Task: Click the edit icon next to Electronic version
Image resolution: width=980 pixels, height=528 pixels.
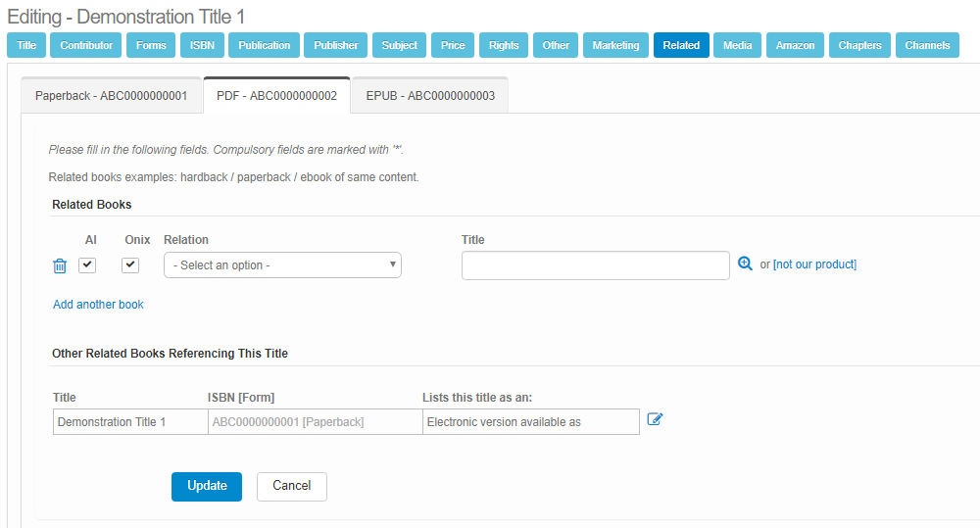Action: 656,420
